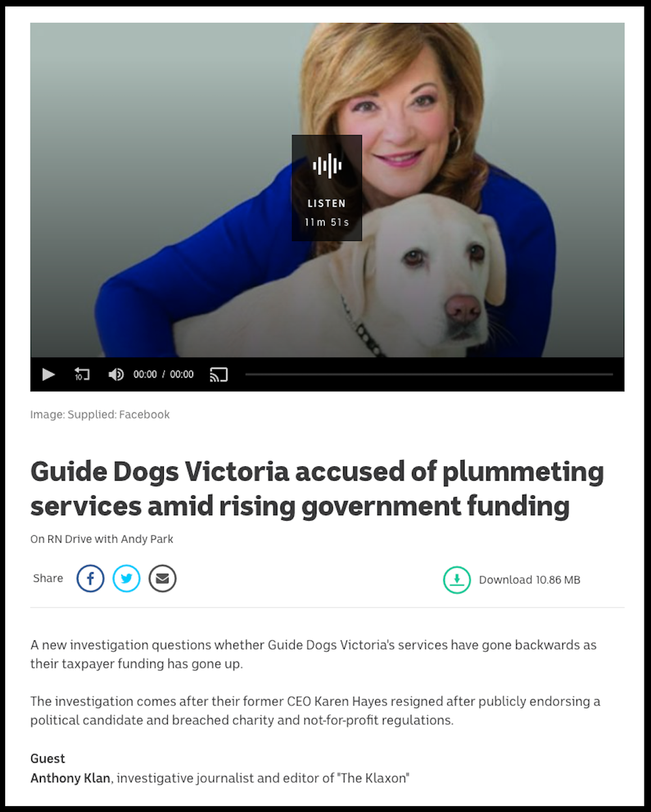Screen dimensions: 651x812
Task: Click the 00:00 / 00:00 time display
Action: [x=163, y=374]
